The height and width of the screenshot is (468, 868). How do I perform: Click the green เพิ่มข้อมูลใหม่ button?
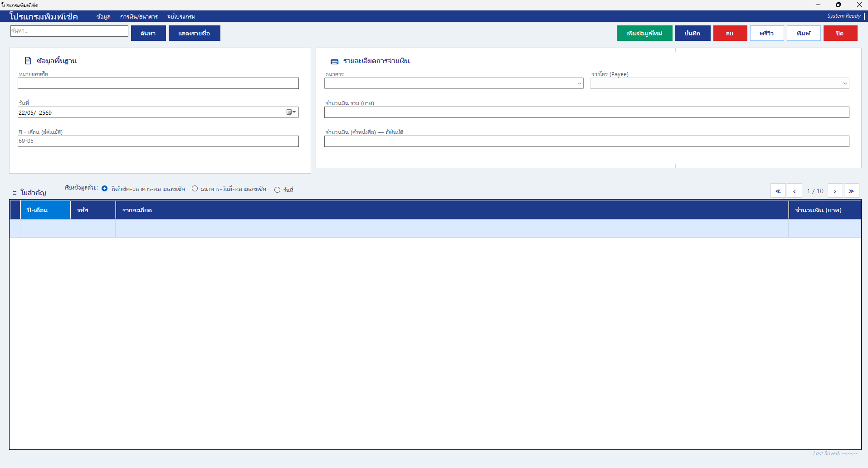point(644,33)
